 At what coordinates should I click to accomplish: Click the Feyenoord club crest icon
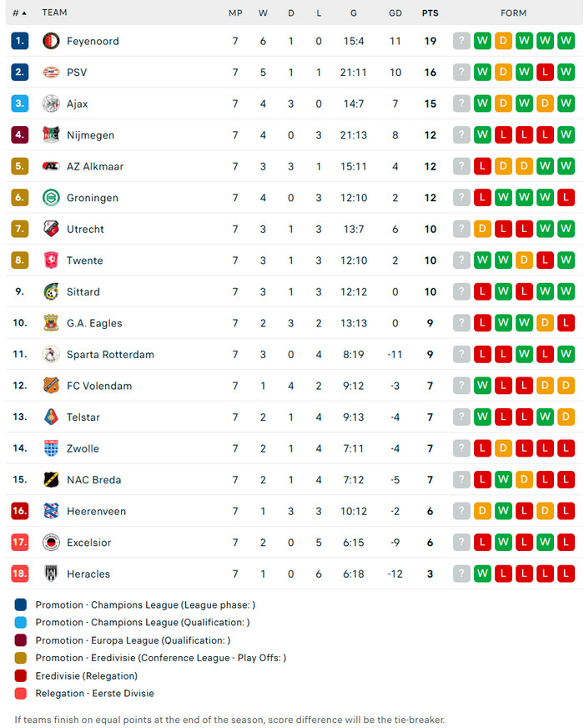51,41
